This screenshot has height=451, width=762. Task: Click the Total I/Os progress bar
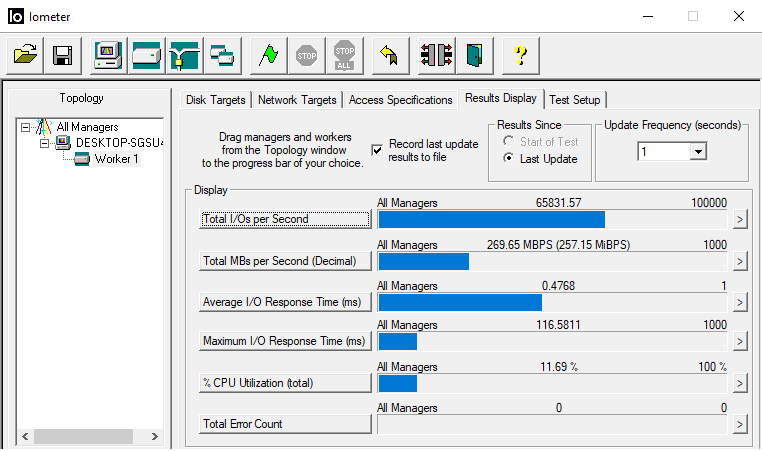(552, 220)
